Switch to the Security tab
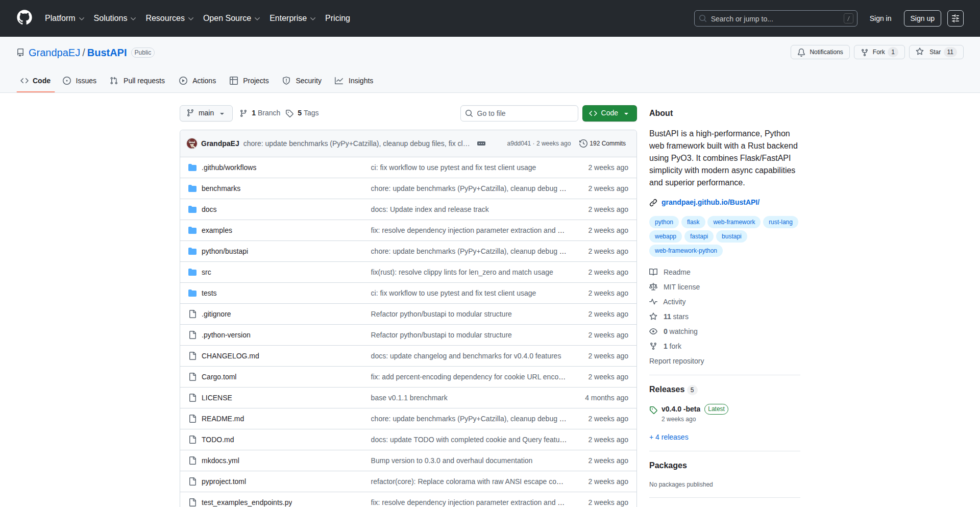 (302, 81)
